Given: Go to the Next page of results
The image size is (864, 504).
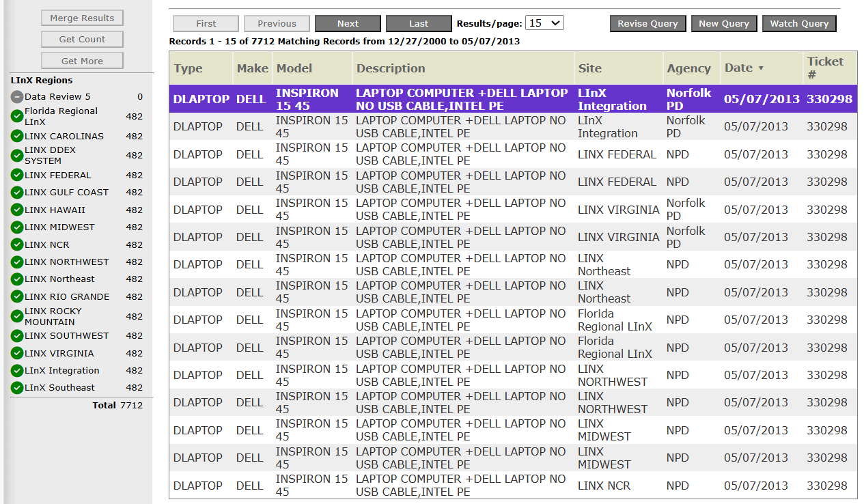Looking at the screenshot, I should tap(348, 23).
